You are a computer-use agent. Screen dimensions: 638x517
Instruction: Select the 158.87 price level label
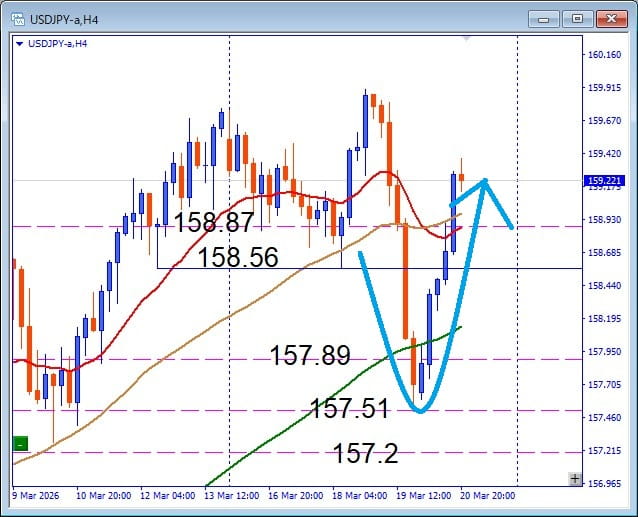coord(214,223)
